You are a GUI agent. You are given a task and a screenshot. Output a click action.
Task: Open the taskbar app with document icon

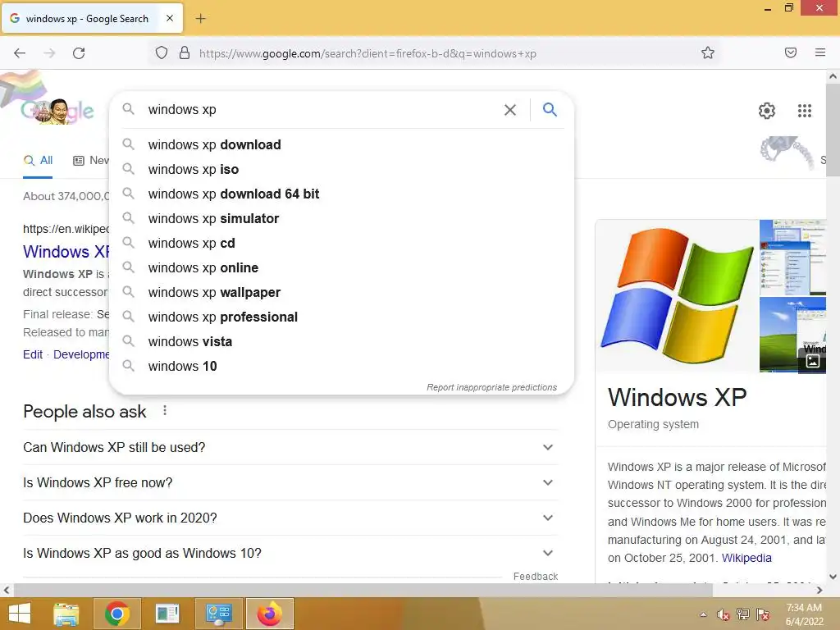(167, 614)
